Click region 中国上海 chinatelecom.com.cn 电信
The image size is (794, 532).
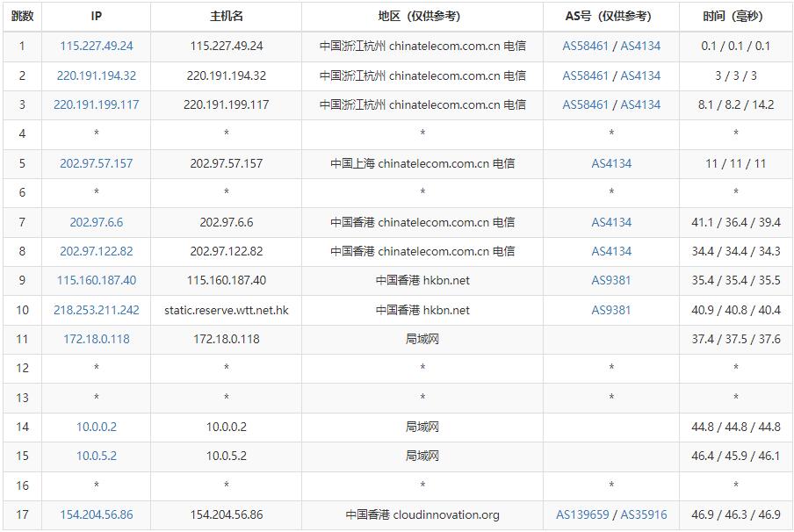(422, 163)
